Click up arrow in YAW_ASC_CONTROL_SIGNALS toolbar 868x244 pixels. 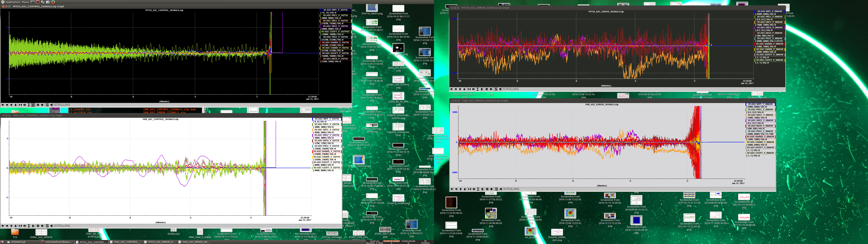11,226
